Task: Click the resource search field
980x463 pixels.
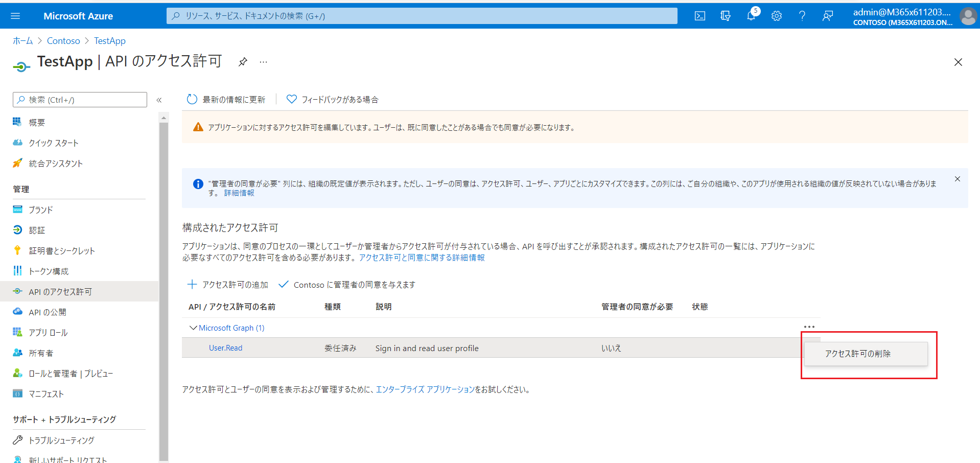Action: [x=422, y=16]
